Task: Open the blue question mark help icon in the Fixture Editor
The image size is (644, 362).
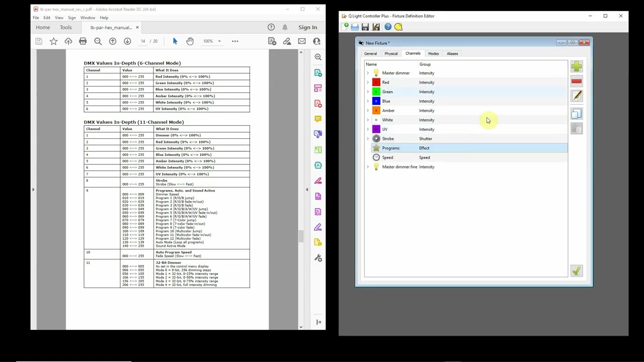Action: pos(388,27)
